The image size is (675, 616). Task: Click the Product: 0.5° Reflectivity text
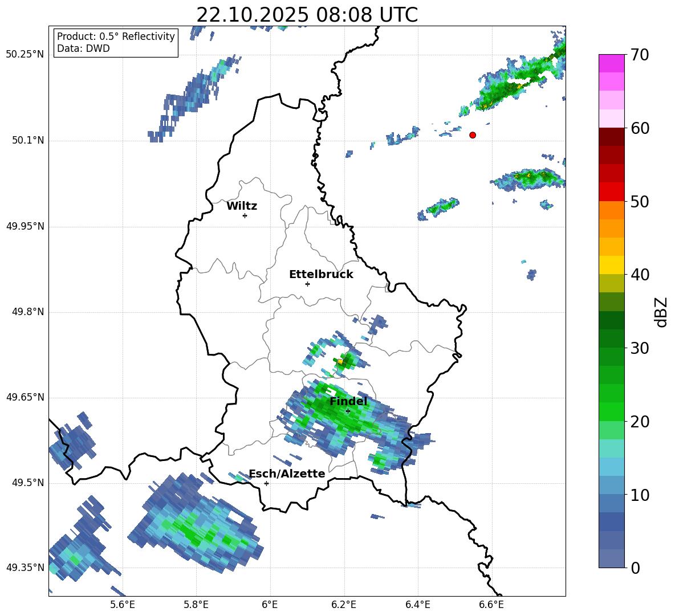[x=116, y=36]
